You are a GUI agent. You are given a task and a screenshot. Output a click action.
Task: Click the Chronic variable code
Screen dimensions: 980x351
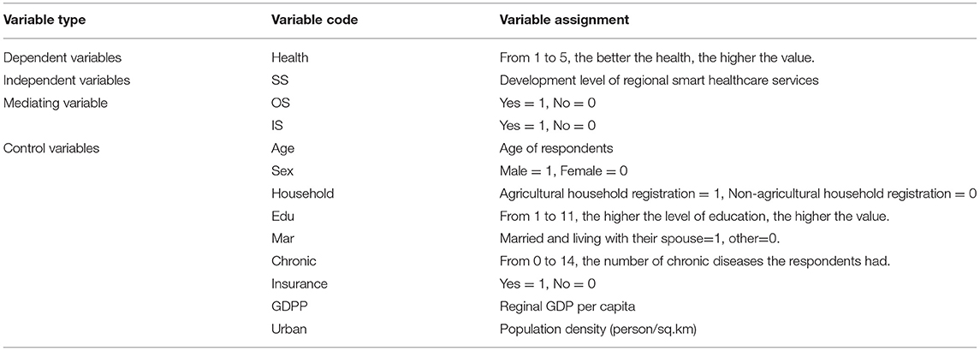(x=291, y=261)
